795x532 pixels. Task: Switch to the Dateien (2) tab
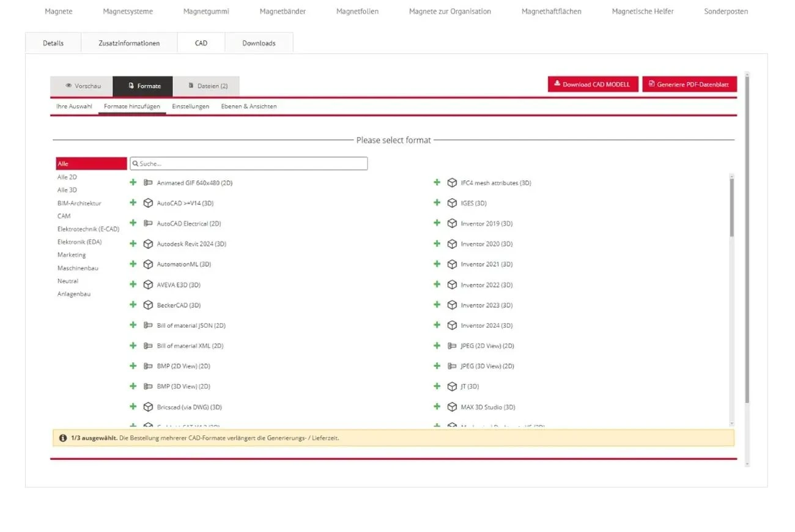207,86
